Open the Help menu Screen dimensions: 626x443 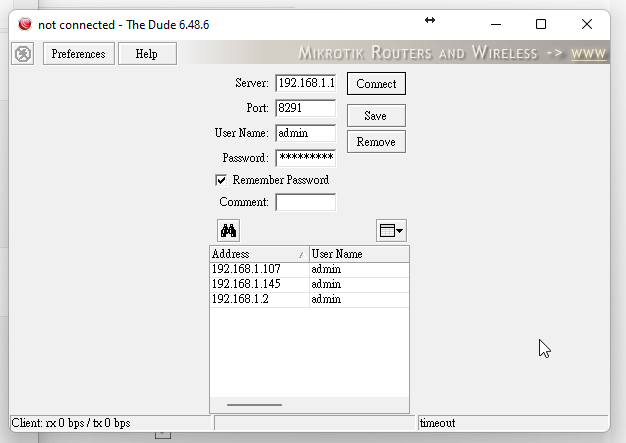coord(147,54)
